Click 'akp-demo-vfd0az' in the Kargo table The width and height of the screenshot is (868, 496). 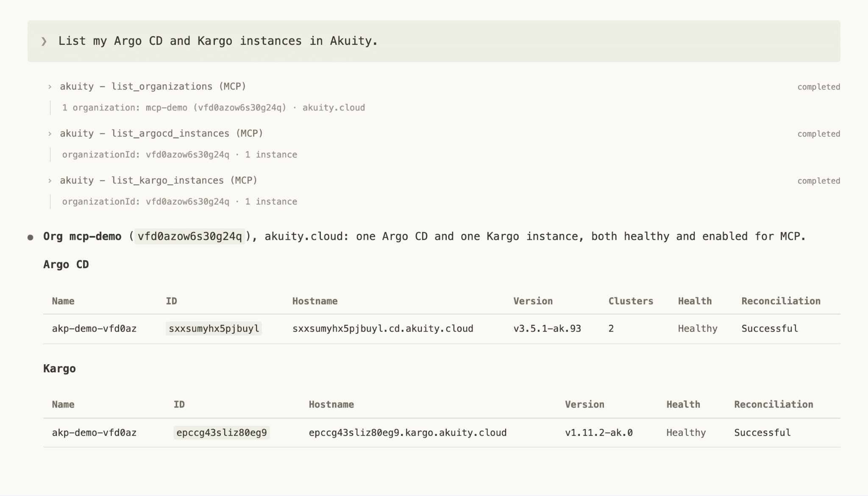pos(94,433)
